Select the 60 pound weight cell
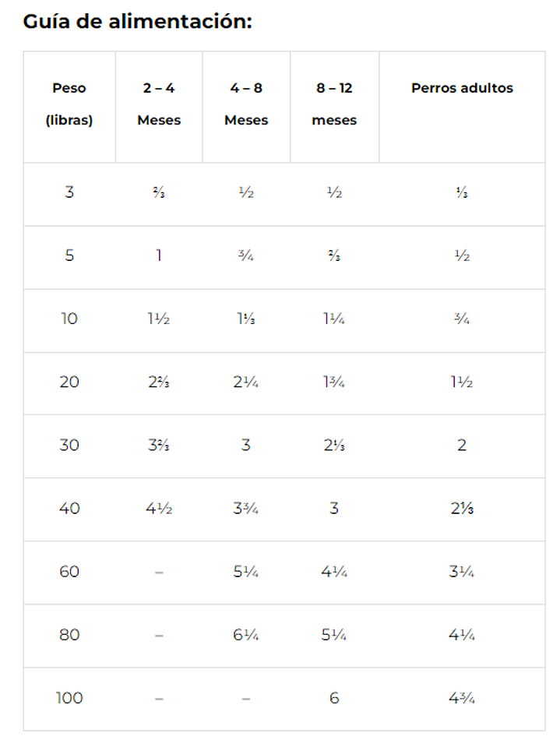Viewport: 560px width, 747px height. [69, 572]
